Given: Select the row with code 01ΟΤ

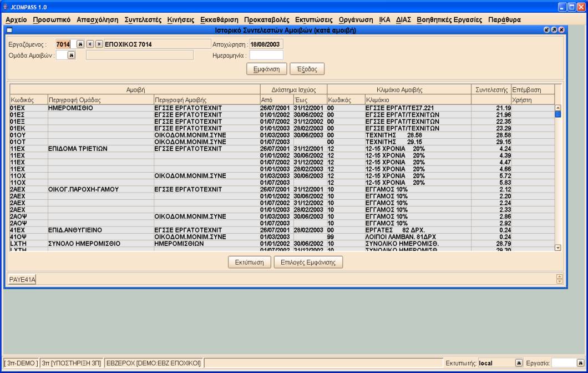Looking at the screenshot, I should (282, 142).
